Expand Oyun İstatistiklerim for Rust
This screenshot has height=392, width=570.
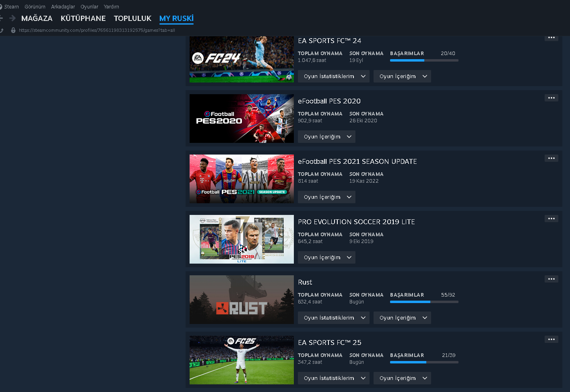click(x=334, y=318)
